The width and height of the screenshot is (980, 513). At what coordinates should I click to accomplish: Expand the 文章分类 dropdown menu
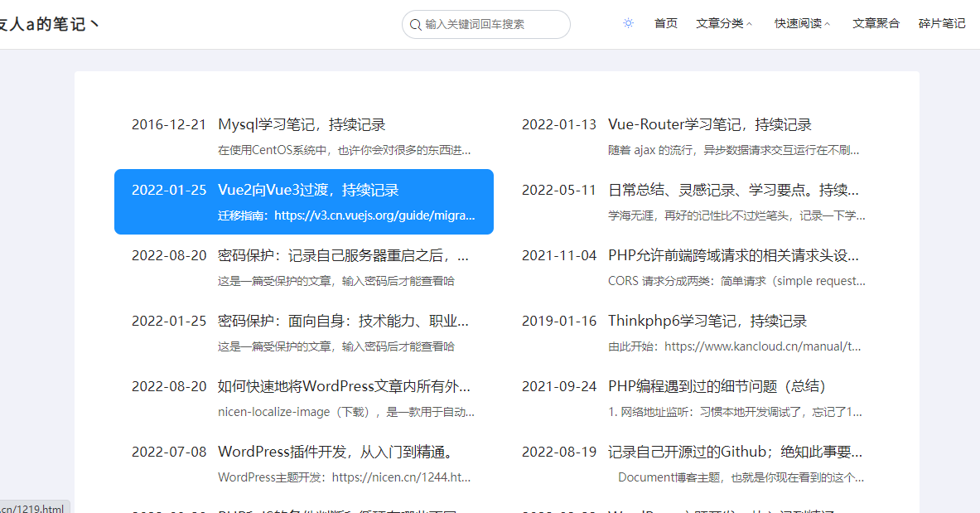click(x=724, y=23)
